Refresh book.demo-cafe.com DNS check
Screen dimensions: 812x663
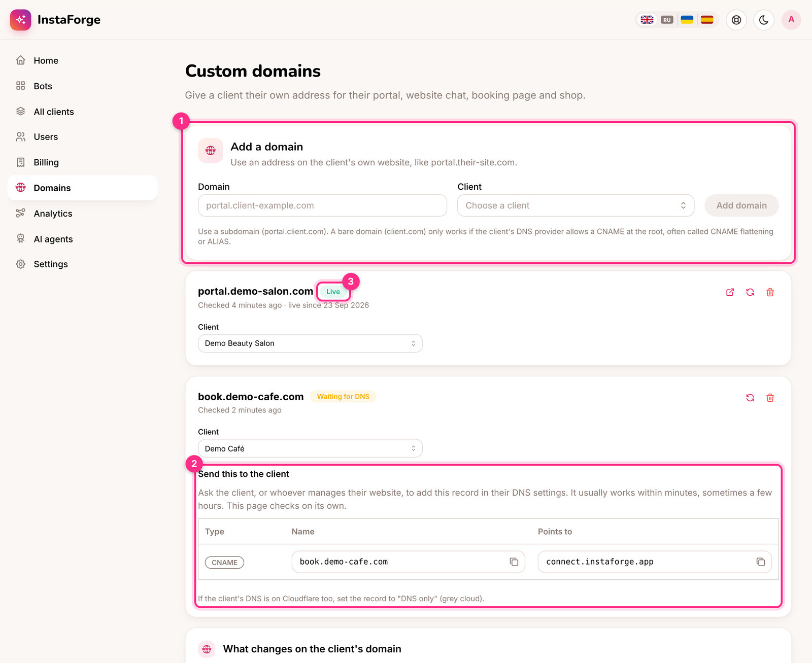pyautogui.click(x=750, y=398)
